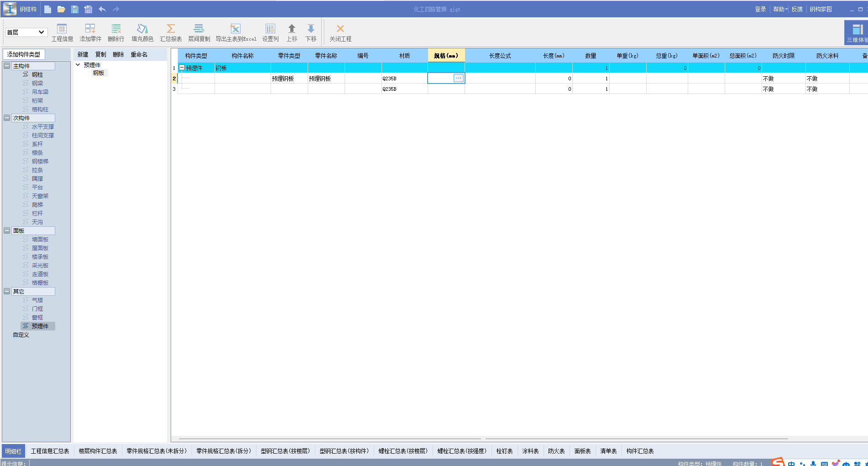This screenshot has width=868, height=466.
Task: Click the horizontal scrollbar under the table
Action: point(330,439)
